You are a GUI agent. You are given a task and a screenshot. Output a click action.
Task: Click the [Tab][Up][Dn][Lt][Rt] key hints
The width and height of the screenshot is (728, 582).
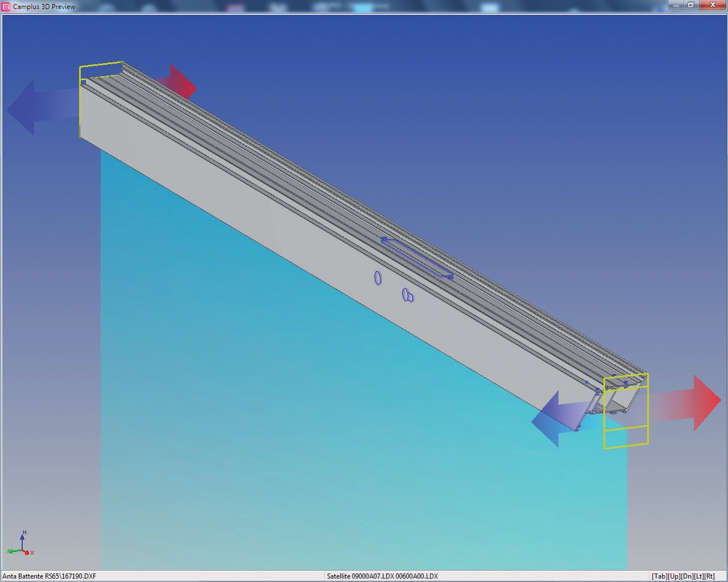(683, 576)
